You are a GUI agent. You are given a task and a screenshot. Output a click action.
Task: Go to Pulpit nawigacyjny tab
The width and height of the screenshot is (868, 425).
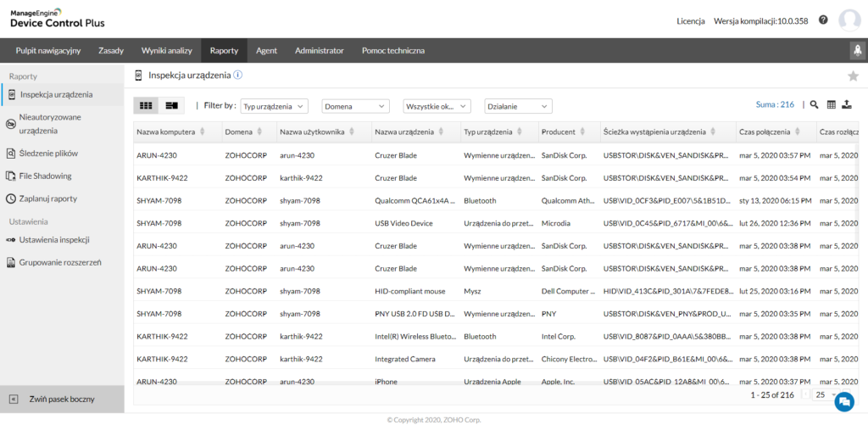pos(48,51)
